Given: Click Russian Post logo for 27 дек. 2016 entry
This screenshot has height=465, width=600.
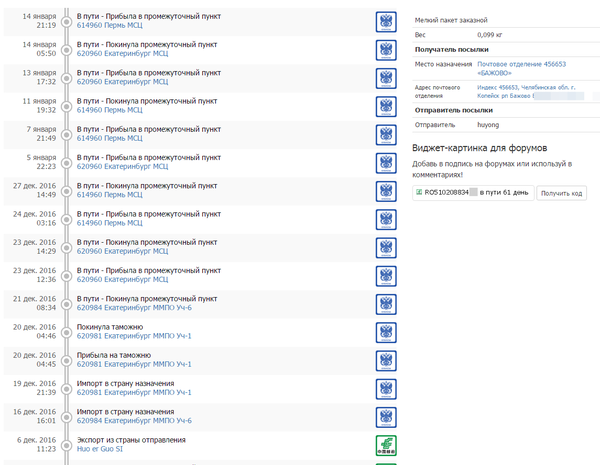Looking at the screenshot, I should tap(386, 191).
